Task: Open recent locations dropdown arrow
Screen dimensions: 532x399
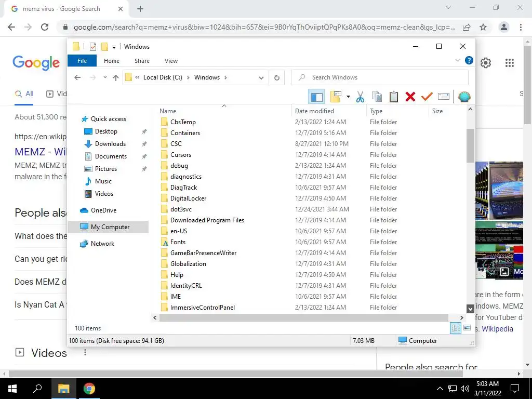Action: 105,77
